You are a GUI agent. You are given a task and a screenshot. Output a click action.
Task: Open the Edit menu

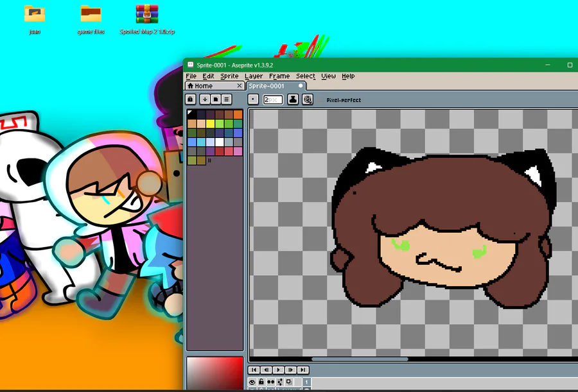(x=208, y=76)
